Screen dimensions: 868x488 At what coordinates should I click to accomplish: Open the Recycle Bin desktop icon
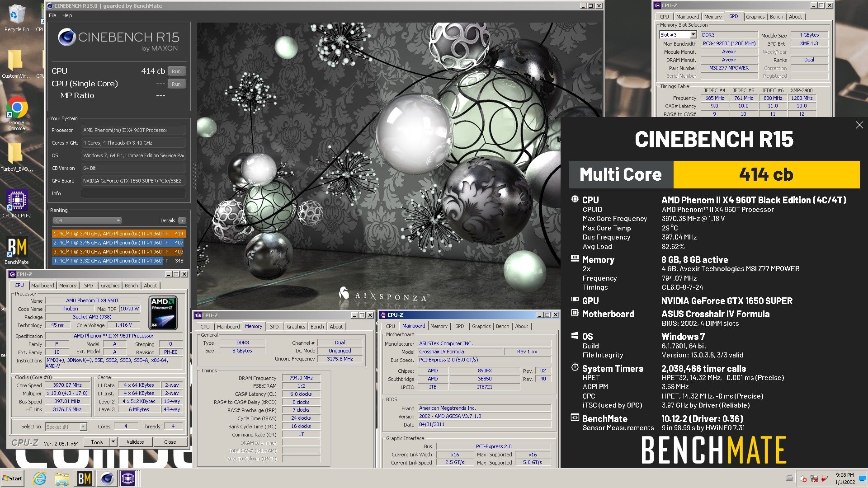[16, 18]
